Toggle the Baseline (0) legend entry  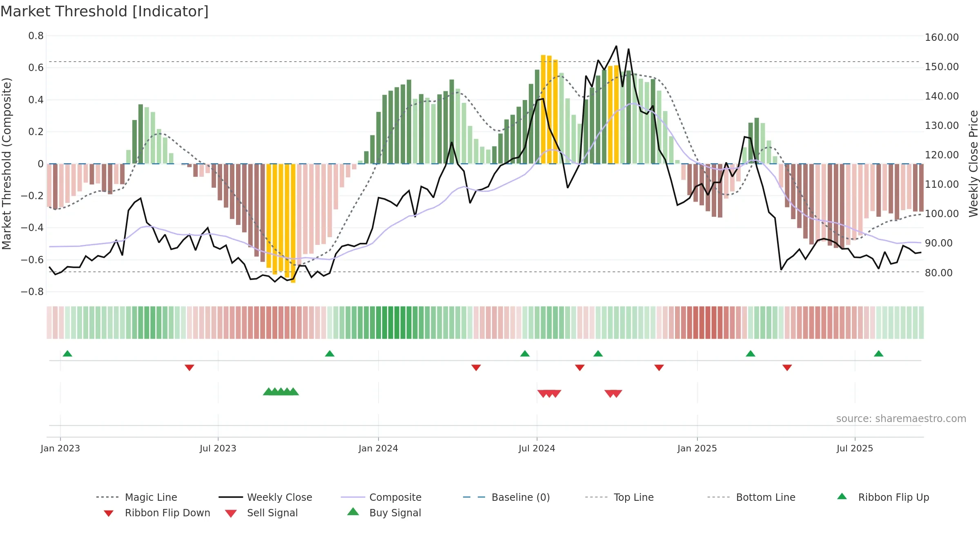coord(506,497)
